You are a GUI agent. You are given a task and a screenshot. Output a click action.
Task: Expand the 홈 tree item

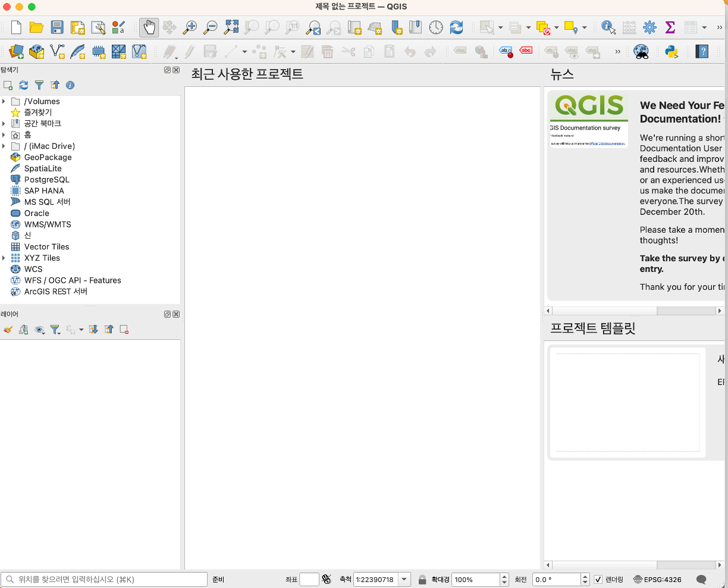coord(4,135)
